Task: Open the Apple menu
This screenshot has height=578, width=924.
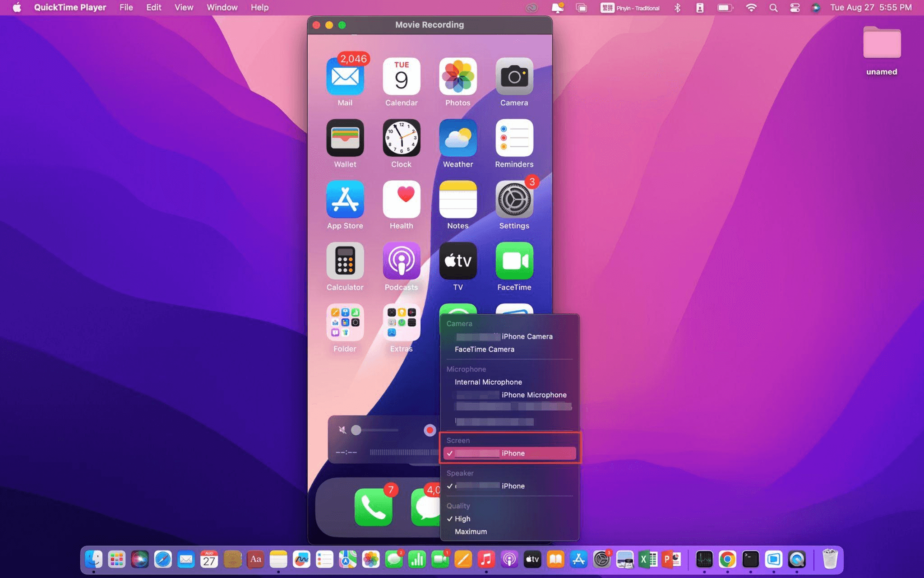Action: coord(17,8)
